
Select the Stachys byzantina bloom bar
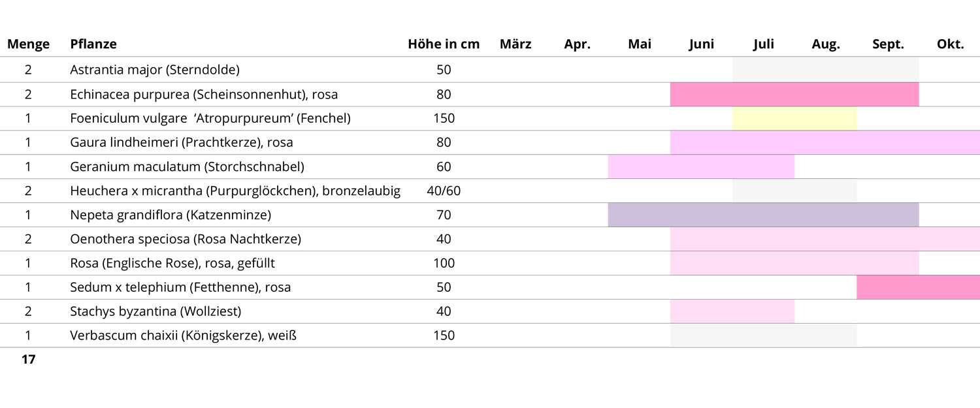click(x=732, y=311)
